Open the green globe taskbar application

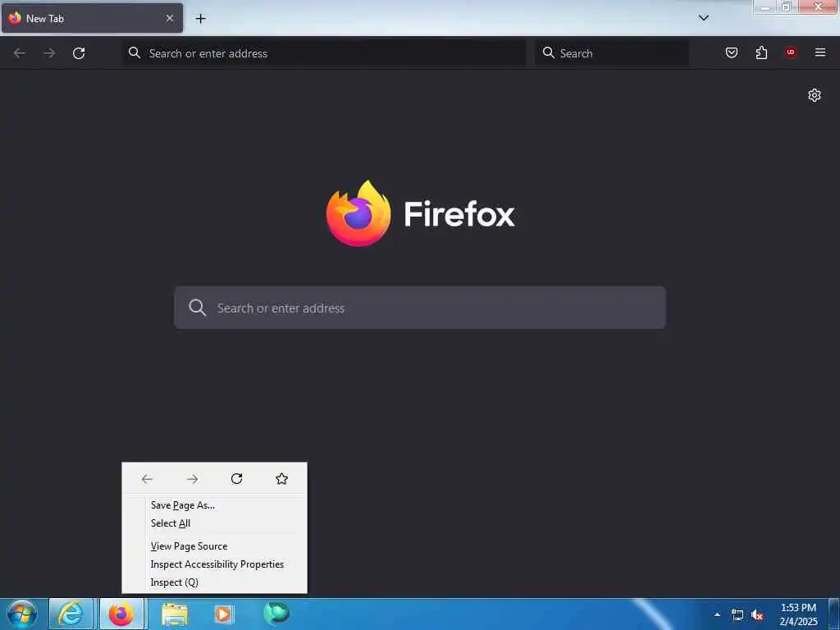pos(276,613)
